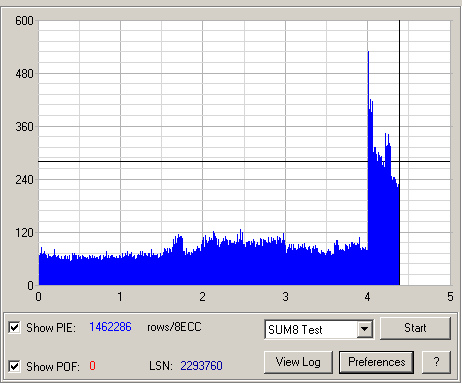Click the rows/8ECC unit label
Image resolution: width=462 pixels, height=384 pixels.
174,327
